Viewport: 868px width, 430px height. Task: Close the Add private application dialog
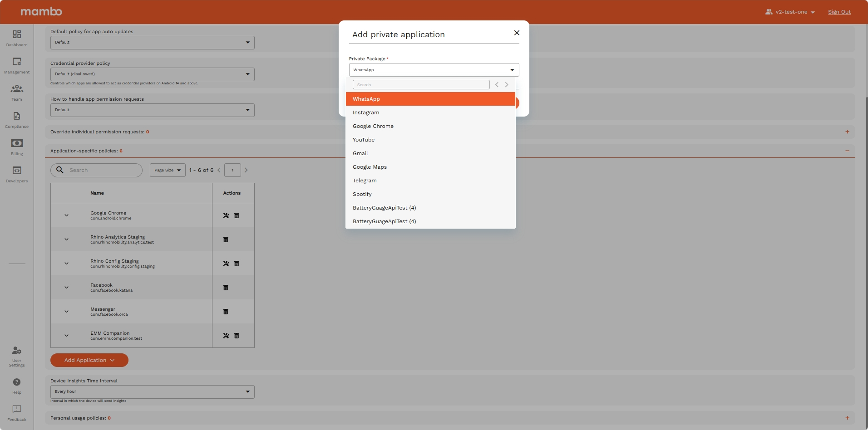point(517,33)
